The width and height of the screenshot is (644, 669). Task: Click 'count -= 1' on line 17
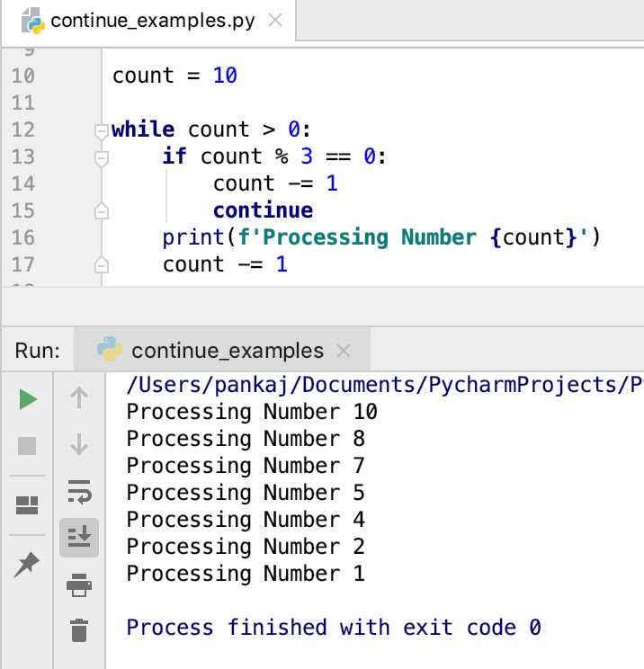[x=225, y=264]
